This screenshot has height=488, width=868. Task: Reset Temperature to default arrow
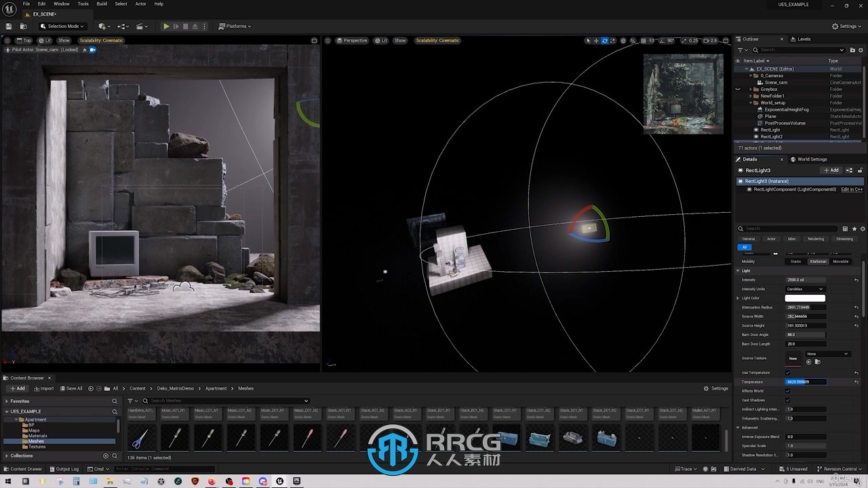point(856,382)
